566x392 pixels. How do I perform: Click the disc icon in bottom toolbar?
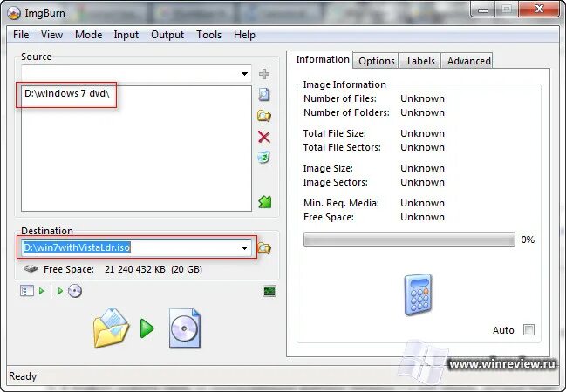(75, 291)
